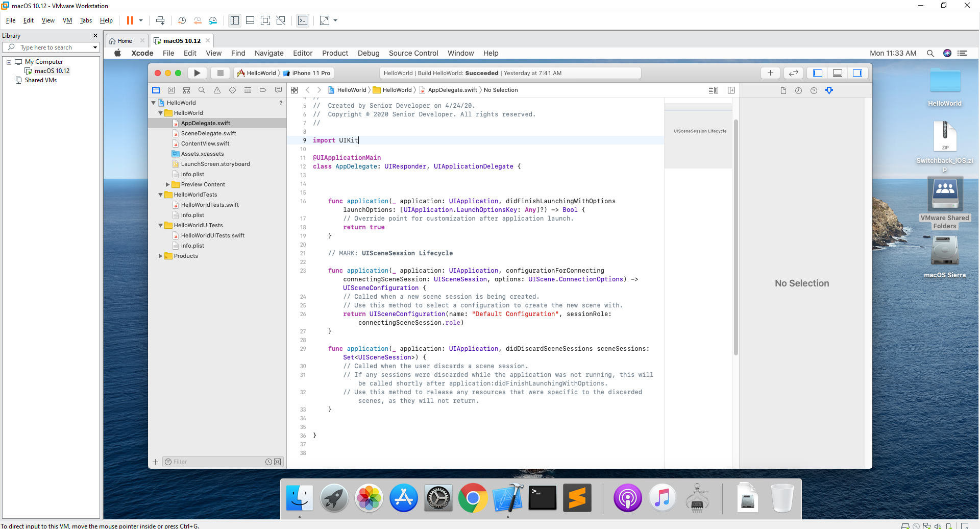Show the Quick Help inspector
Screen dimensions: 980x529
[814, 90]
